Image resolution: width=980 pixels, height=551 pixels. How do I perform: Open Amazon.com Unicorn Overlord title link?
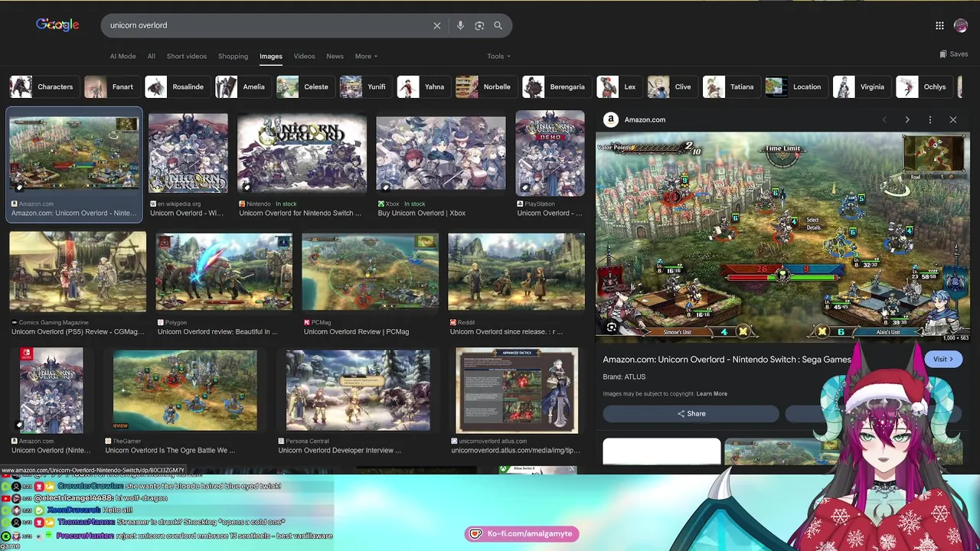pos(727,360)
